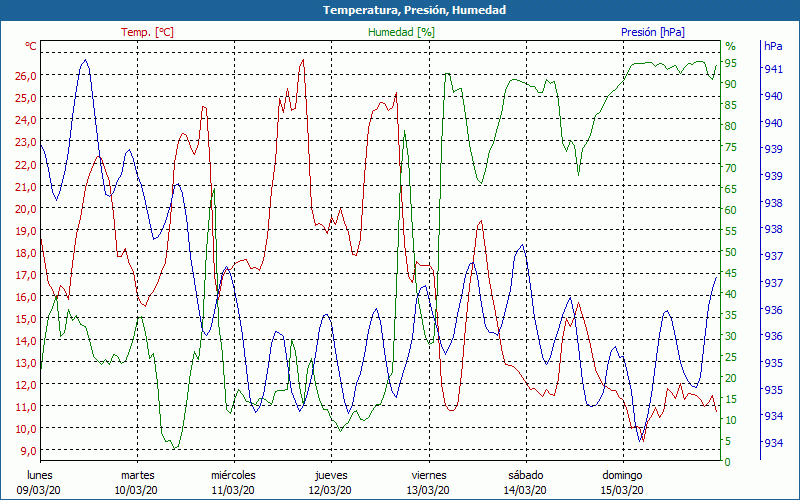Viewport: 800px width, 500px height.
Task: Click the "lunes" day label
Action: click(x=40, y=476)
